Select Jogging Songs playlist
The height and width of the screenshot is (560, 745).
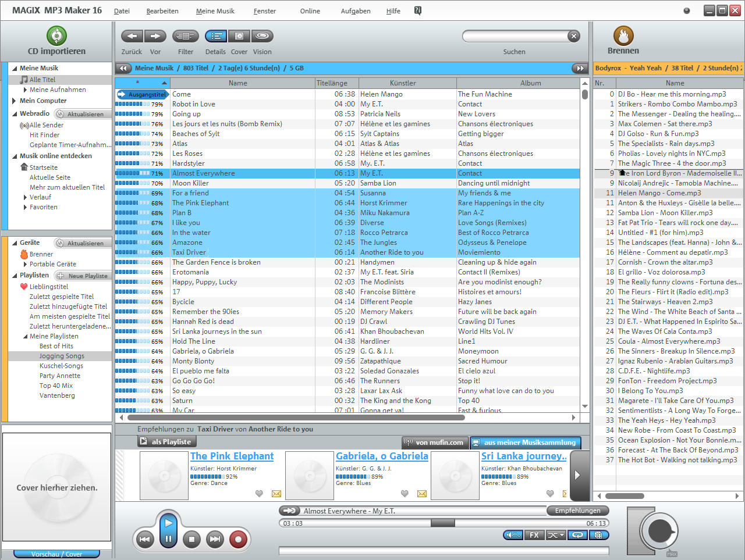click(x=62, y=356)
